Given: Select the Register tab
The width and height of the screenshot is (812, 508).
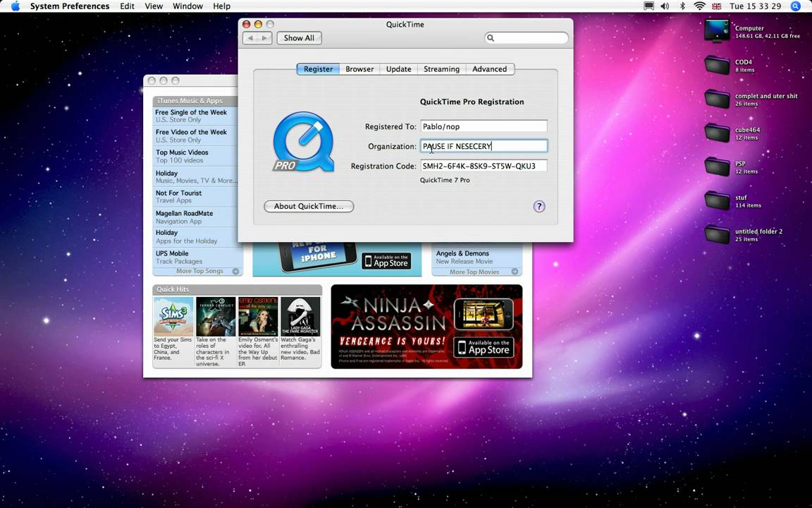Looking at the screenshot, I should point(318,69).
